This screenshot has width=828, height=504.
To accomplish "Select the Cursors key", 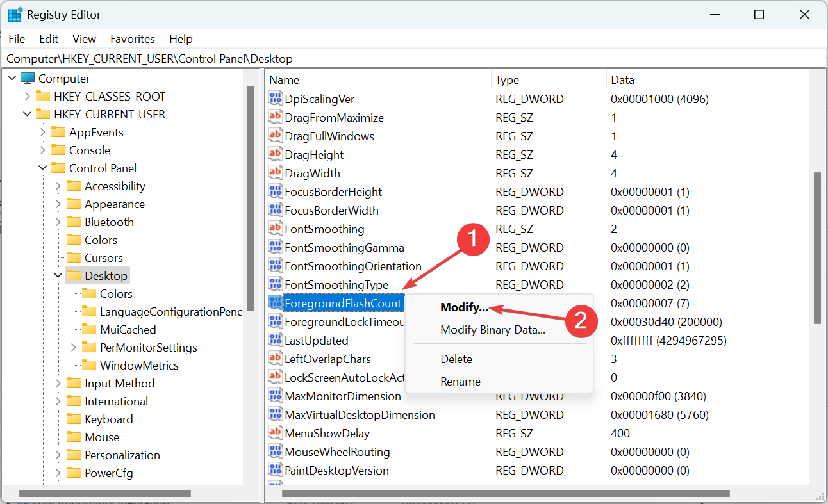I will click(103, 258).
